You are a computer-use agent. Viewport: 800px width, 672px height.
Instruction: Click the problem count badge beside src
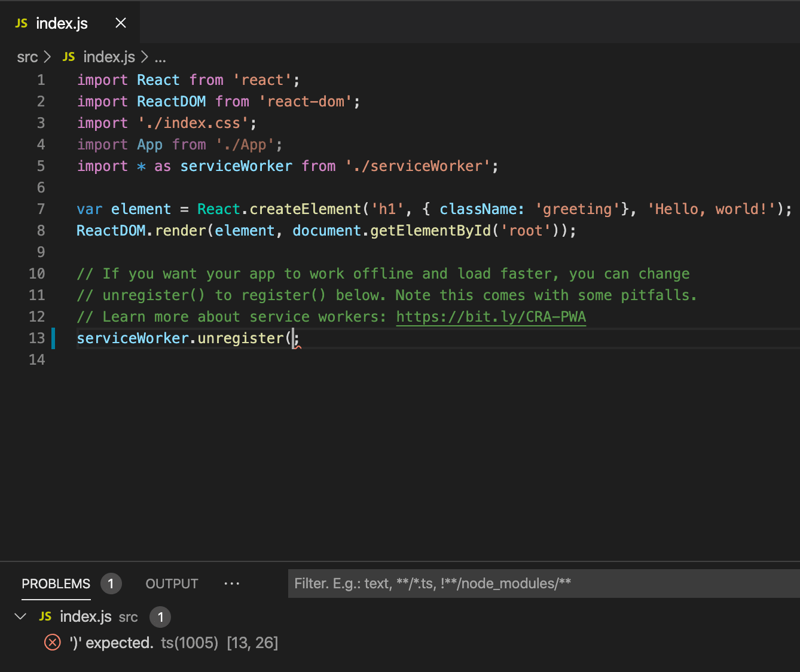(160, 617)
